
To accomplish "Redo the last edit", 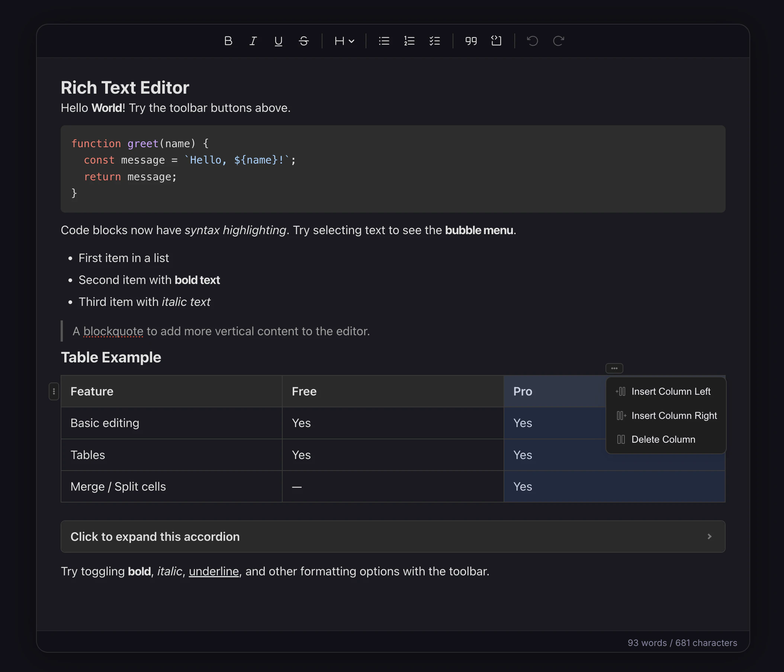I will click(x=558, y=41).
